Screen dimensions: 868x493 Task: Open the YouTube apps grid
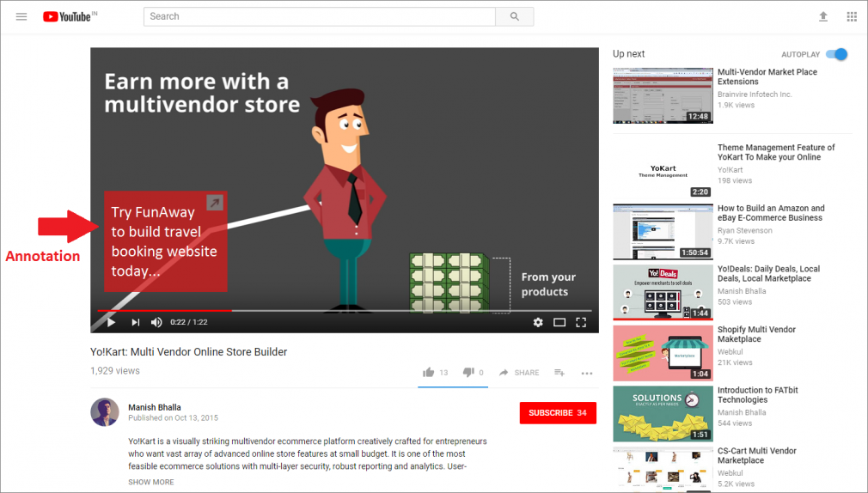pyautogui.click(x=852, y=16)
